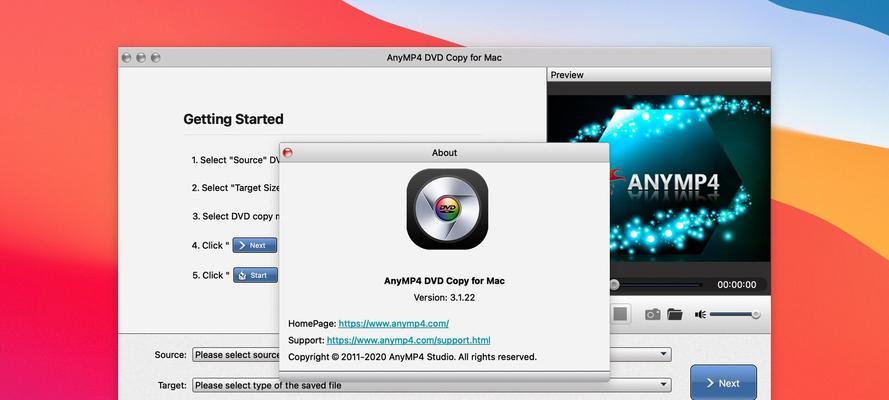
Task: Minimize the main window
Action: pos(141,58)
